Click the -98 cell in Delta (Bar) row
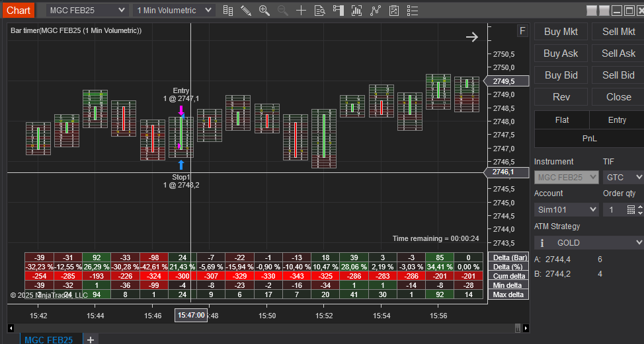644x344 pixels. pyautogui.click(x=153, y=258)
